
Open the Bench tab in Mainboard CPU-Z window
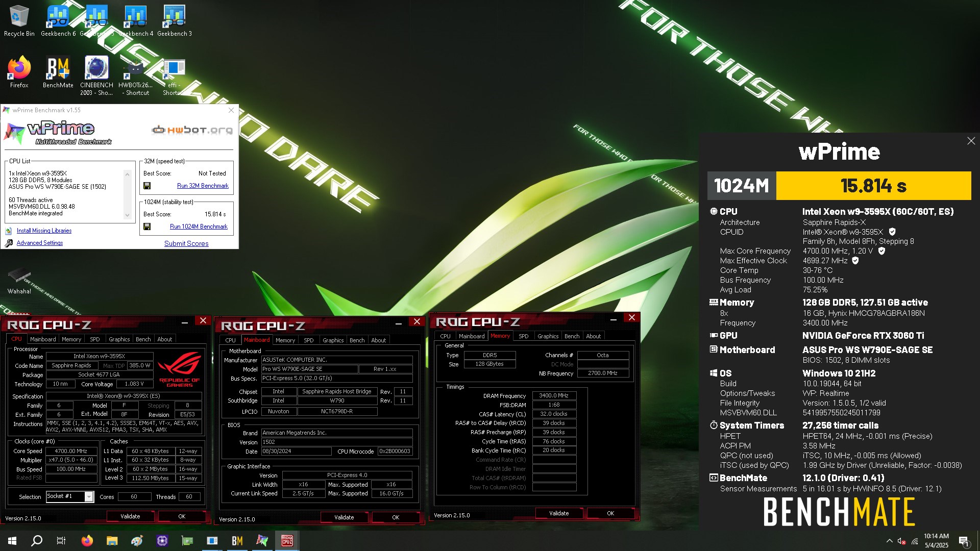point(357,340)
